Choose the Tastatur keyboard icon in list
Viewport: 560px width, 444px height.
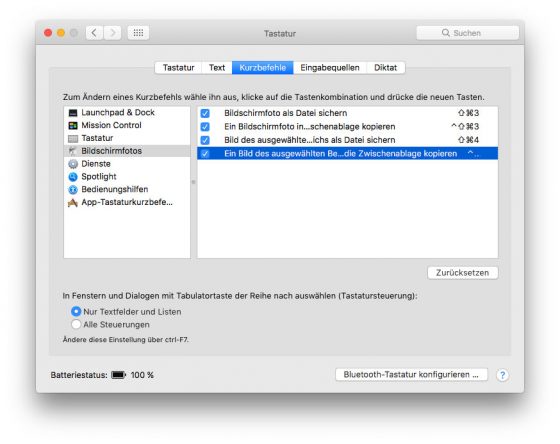click(73, 139)
